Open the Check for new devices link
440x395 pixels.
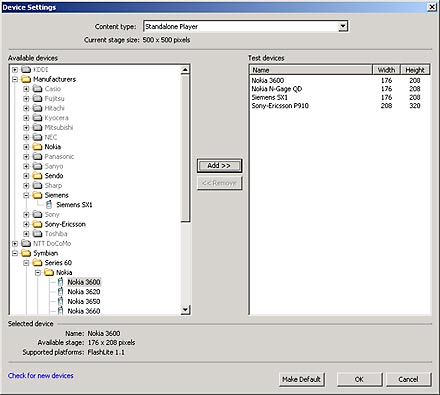pos(41,376)
